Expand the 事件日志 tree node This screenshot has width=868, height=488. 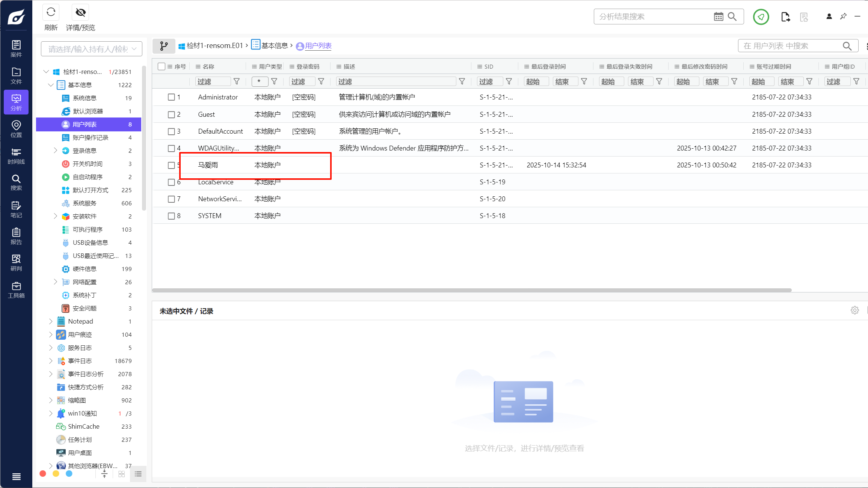(51, 361)
